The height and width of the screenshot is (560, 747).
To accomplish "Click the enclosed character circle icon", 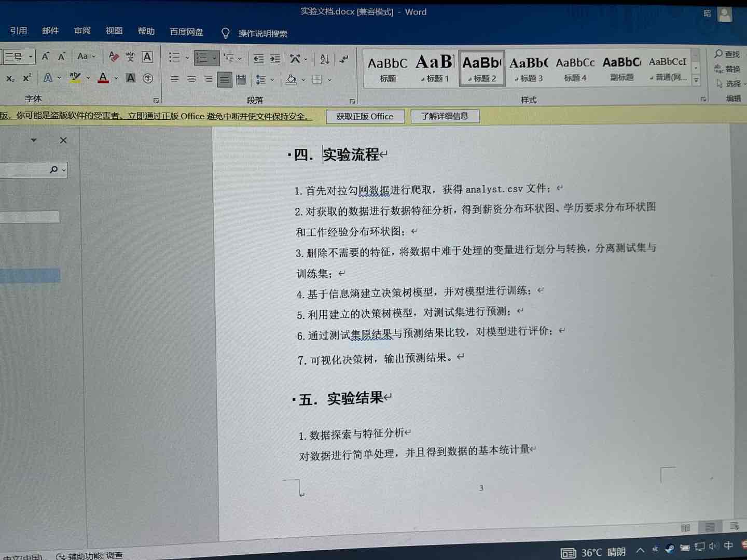I will click(148, 78).
